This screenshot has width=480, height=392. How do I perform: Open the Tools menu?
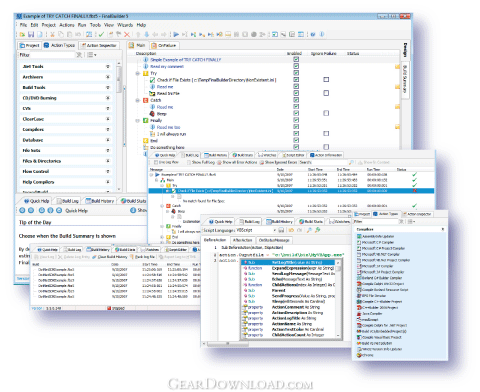click(x=95, y=25)
